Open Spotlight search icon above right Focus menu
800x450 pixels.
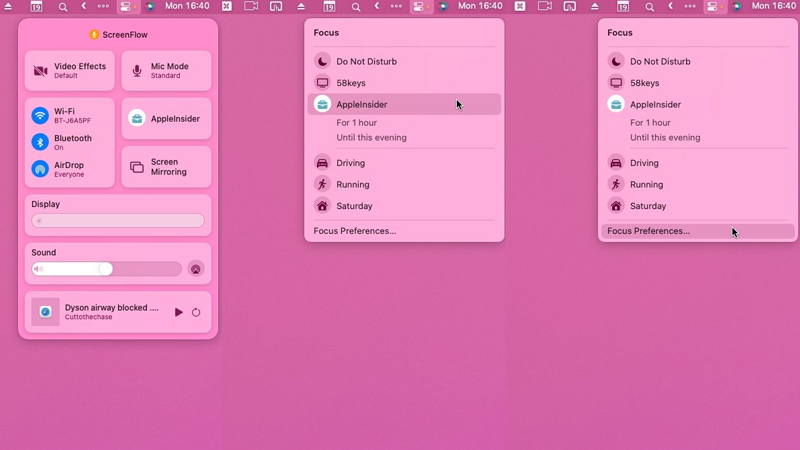click(649, 7)
